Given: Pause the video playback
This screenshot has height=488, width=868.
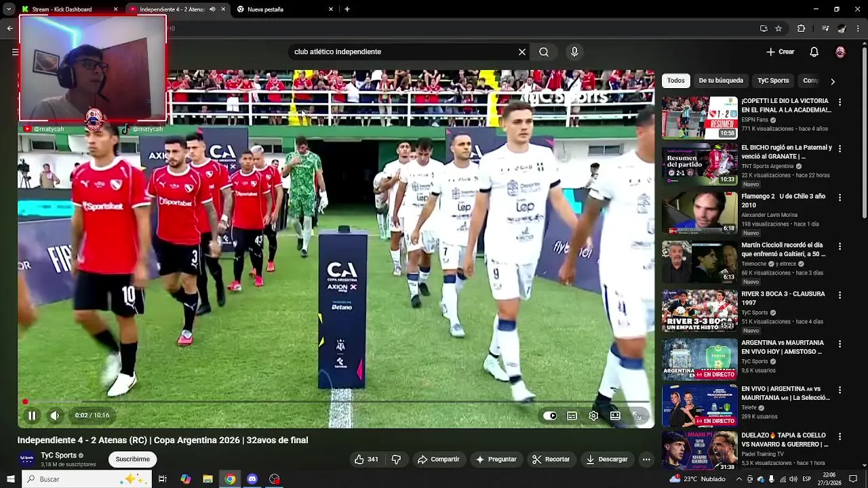Looking at the screenshot, I should pos(32,415).
